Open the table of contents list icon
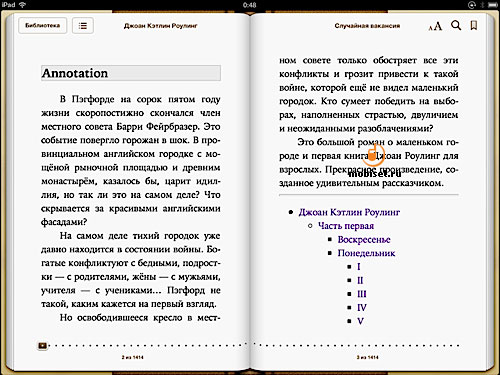The image size is (500, 375). (x=83, y=26)
